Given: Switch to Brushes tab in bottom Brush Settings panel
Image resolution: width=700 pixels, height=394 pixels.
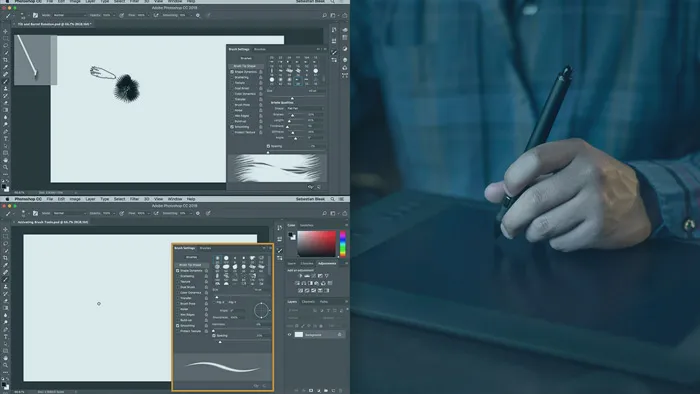Looking at the screenshot, I should pos(205,248).
